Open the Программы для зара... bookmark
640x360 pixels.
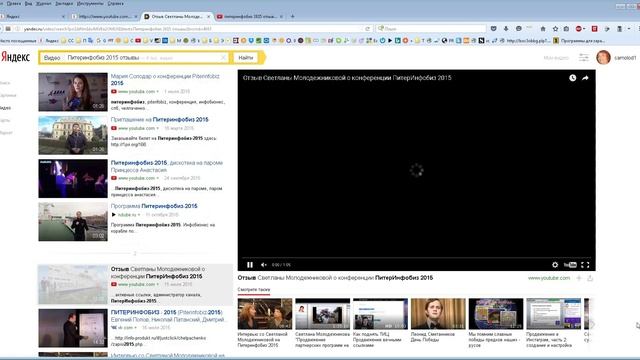point(579,40)
